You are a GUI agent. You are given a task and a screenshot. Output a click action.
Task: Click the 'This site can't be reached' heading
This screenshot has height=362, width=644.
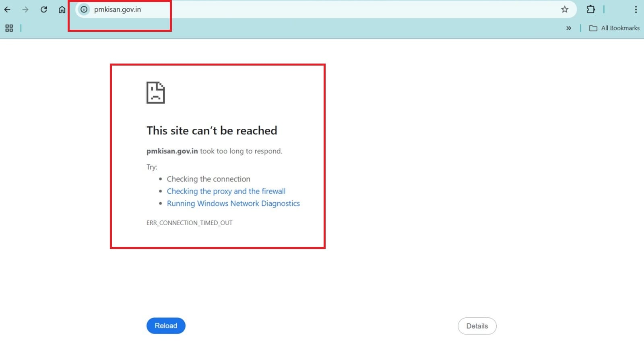[x=212, y=131]
